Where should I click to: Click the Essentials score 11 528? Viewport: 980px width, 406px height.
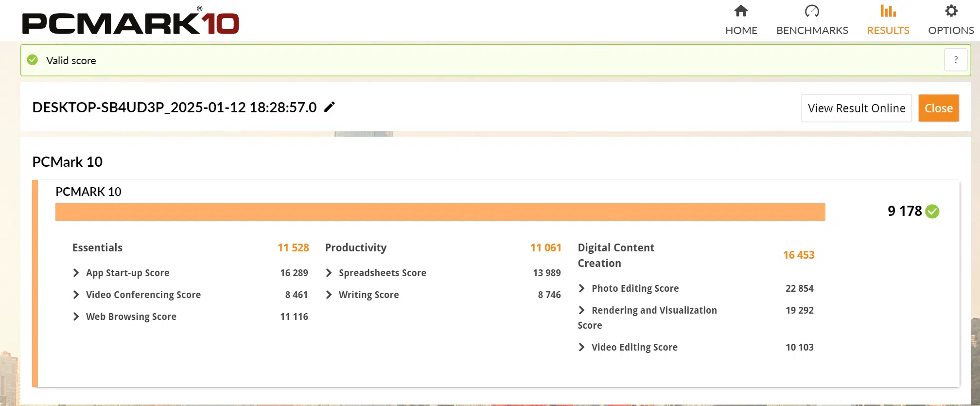(x=293, y=247)
